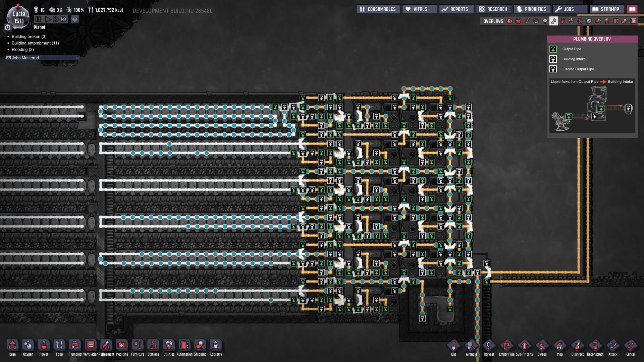This screenshot has height=362, width=644.
Task: Expand the Plumbing build menu
Action: pos(75,346)
